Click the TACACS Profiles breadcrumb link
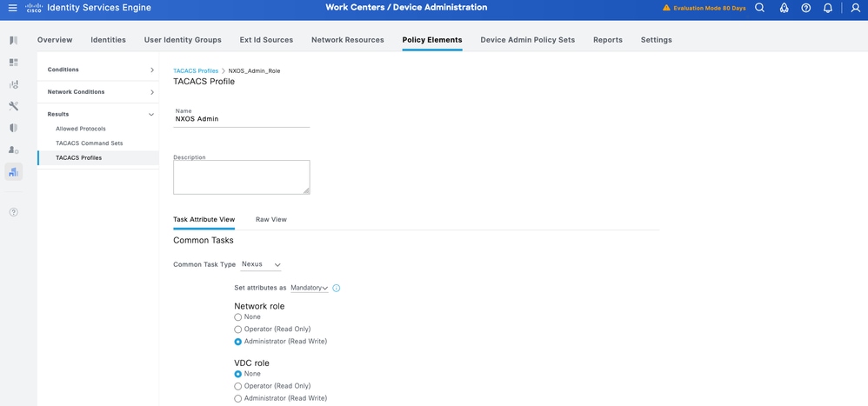Viewport: 868px width, 406px height. pos(196,70)
